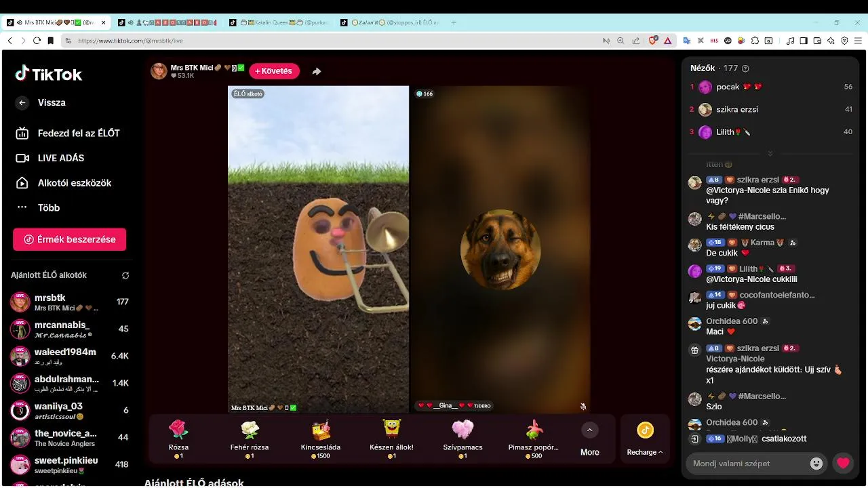This screenshot has width=868, height=488.
Task: Send a Kincsesláda gift
Action: point(321,439)
